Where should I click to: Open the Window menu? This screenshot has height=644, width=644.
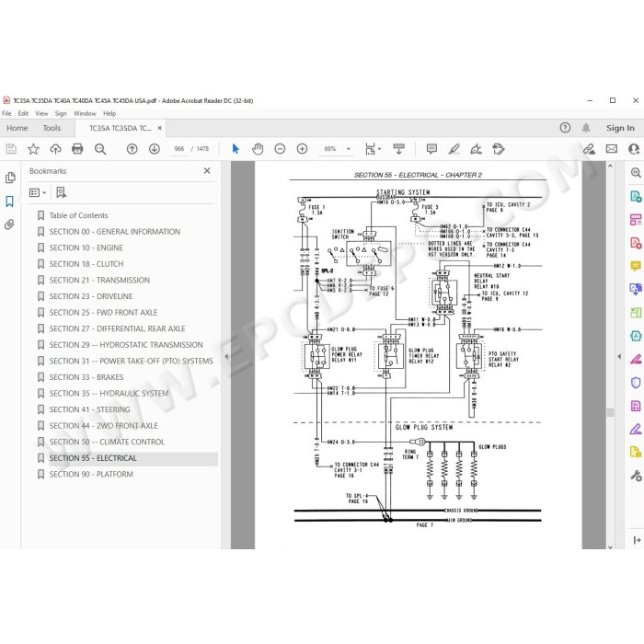(x=85, y=113)
